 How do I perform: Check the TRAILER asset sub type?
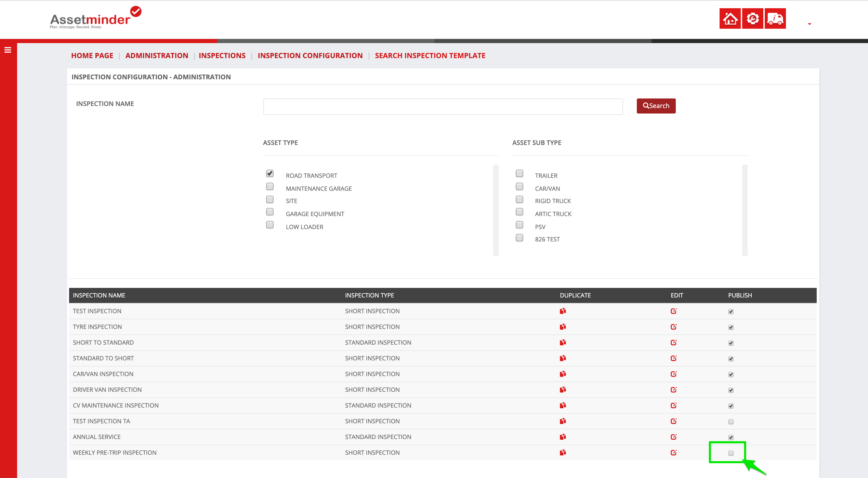(x=520, y=173)
